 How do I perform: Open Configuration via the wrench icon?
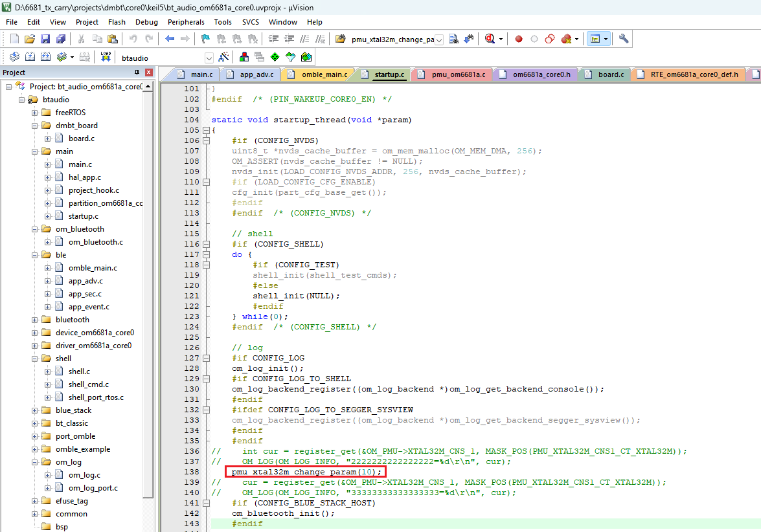click(x=624, y=39)
